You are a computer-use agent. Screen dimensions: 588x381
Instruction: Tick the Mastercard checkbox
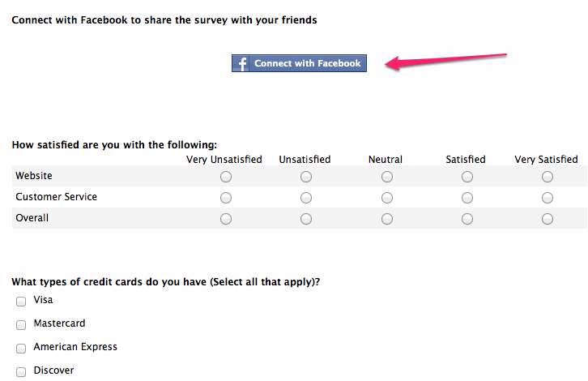(21, 325)
